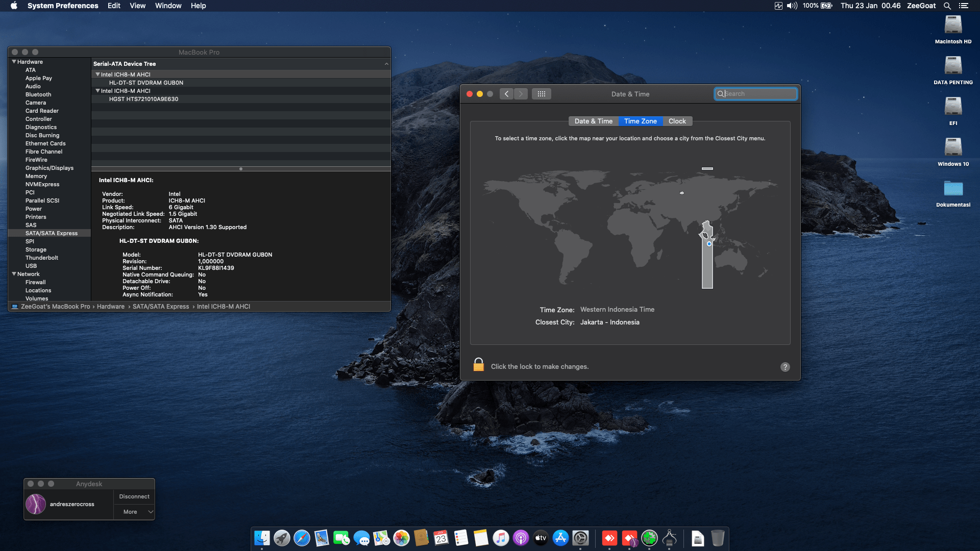This screenshot has width=980, height=551.
Task: Collapse Intel ICH8-M AHCI above HGST drive row
Action: pos(97,91)
